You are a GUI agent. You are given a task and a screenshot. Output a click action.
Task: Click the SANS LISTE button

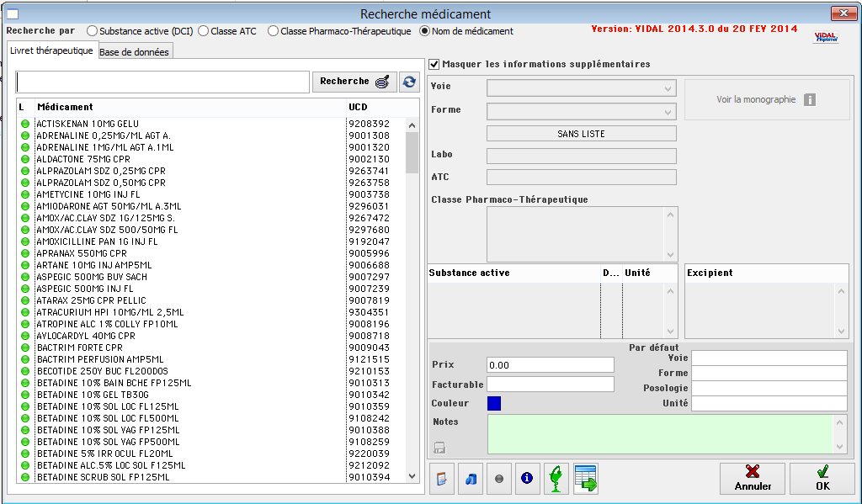click(x=581, y=134)
